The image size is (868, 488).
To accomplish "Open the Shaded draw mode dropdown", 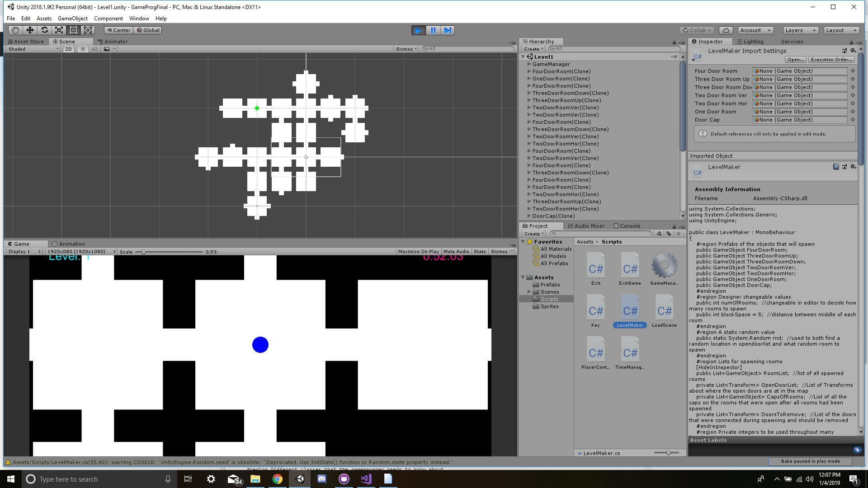I will [x=31, y=49].
